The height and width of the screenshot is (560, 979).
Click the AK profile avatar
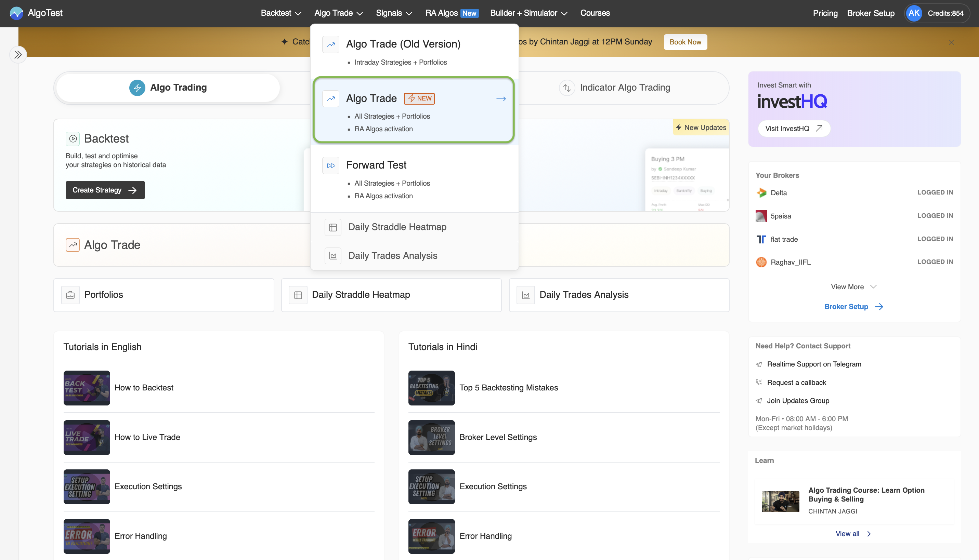coord(914,13)
